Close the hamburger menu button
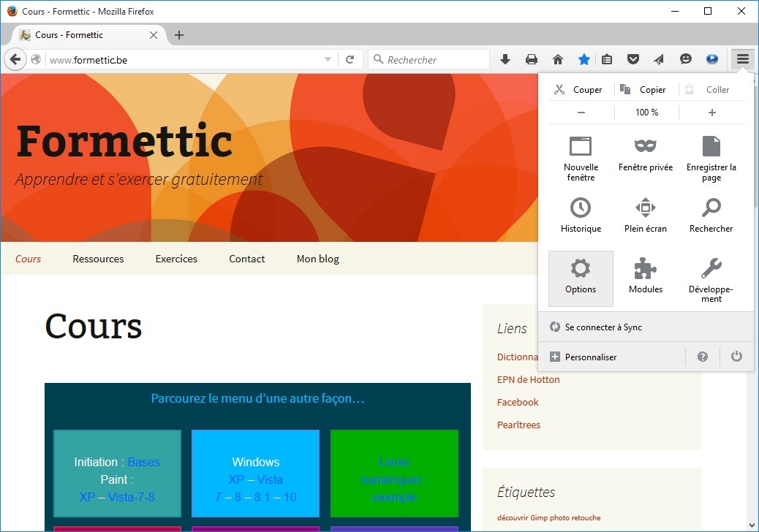Image resolution: width=759 pixels, height=532 pixels. (742, 59)
